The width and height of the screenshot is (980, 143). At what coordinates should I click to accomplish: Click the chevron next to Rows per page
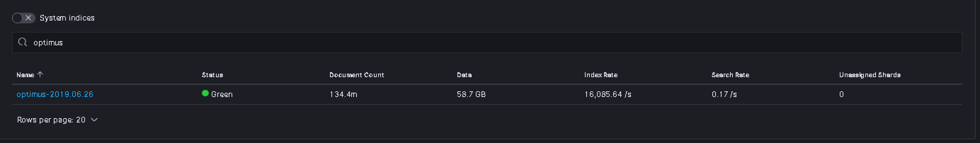click(94, 120)
